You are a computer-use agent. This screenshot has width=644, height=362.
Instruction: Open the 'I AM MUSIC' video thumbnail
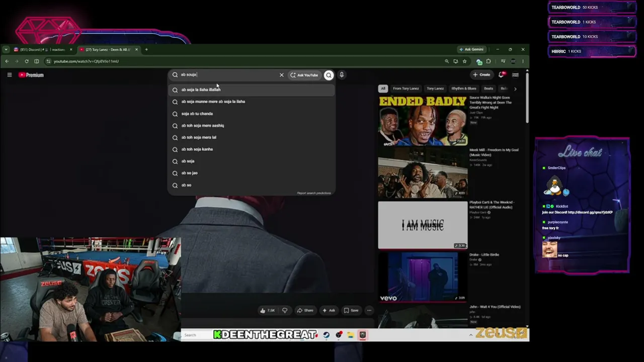423,225
